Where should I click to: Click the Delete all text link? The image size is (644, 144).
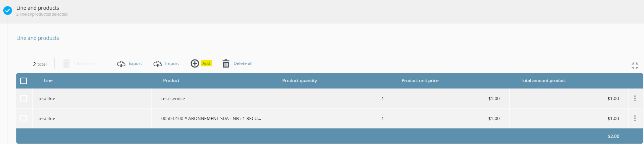(243, 63)
